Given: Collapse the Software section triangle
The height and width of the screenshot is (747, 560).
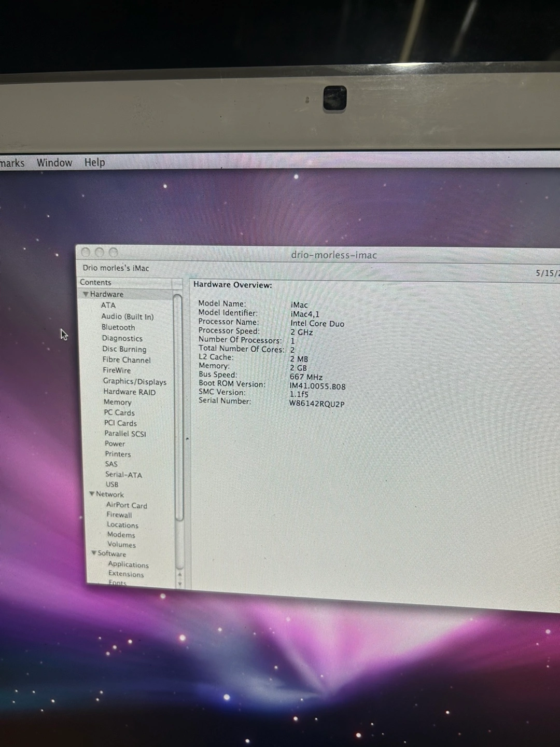Looking at the screenshot, I should click(x=94, y=553).
